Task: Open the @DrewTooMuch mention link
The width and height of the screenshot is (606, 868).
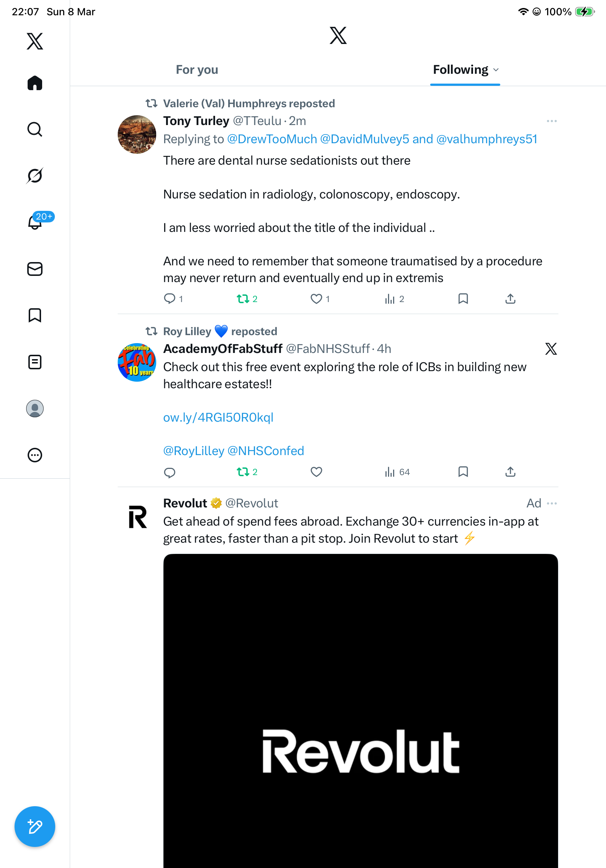Action: coord(272,139)
